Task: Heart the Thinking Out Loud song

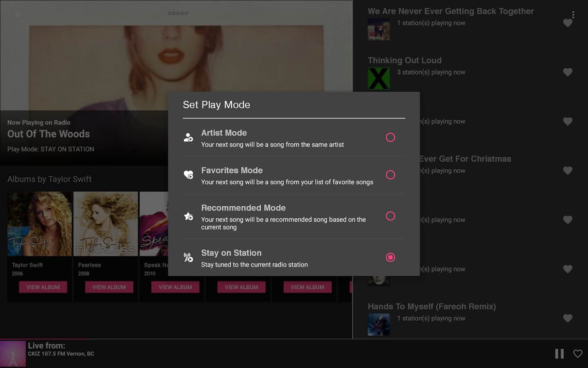Action: (568, 72)
